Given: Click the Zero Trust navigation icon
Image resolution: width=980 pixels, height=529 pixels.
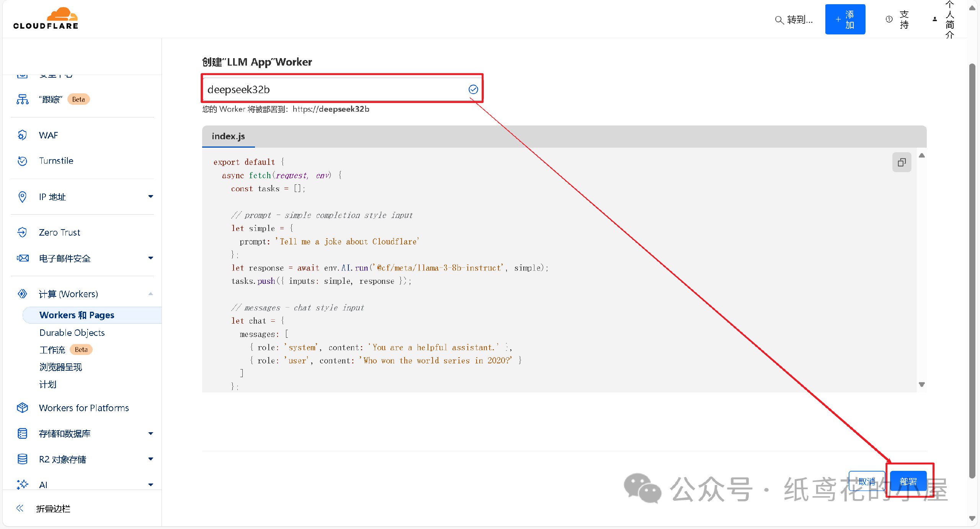Looking at the screenshot, I should pos(21,233).
